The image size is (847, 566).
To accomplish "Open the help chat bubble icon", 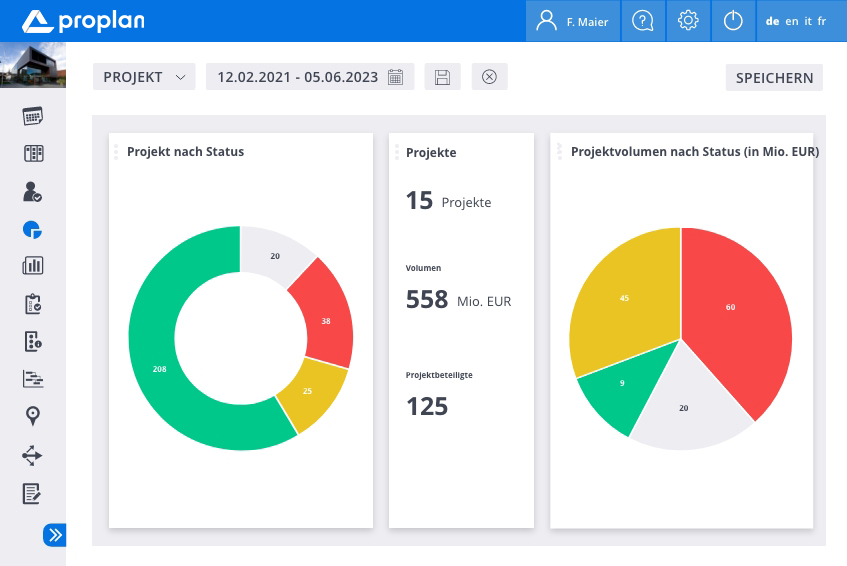I will coord(643,21).
